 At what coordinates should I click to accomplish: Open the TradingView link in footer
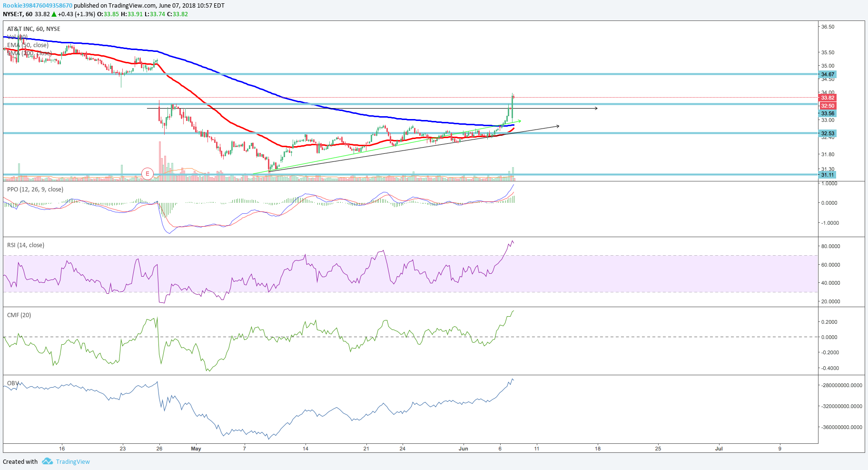[73, 461]
